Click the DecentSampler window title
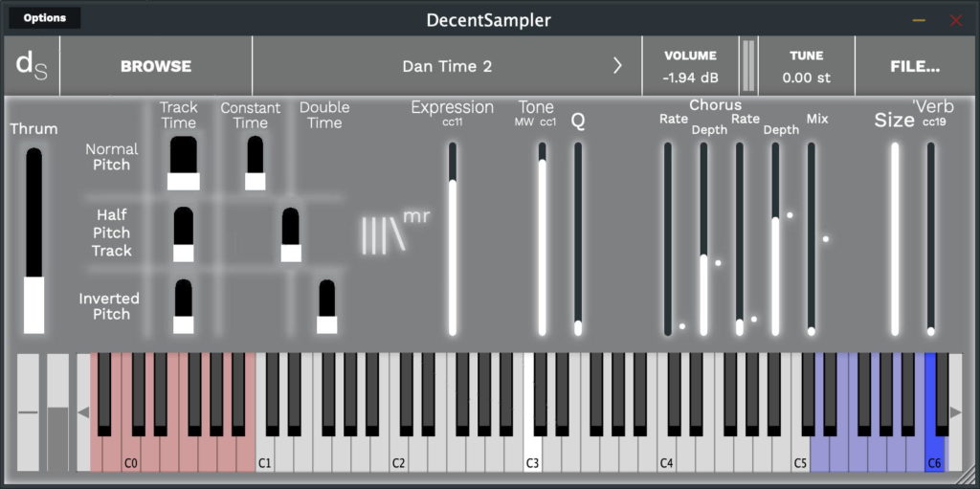 [x=489, y=20]
